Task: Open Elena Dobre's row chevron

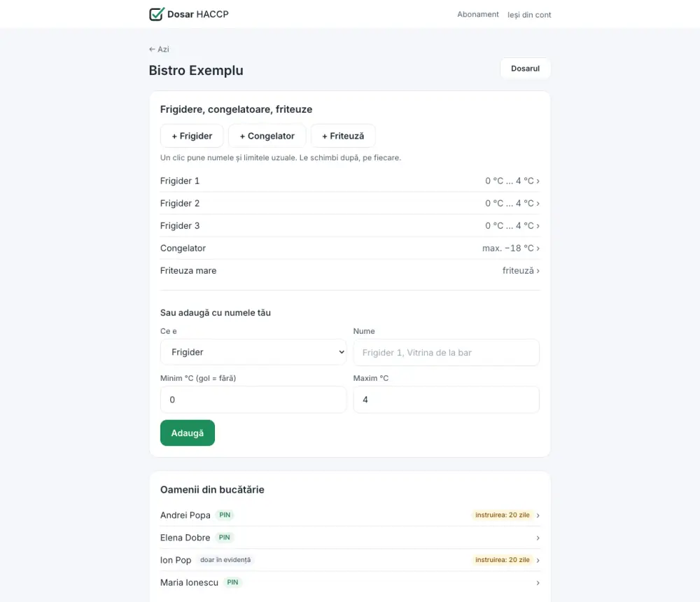Action: coord(538,538)
